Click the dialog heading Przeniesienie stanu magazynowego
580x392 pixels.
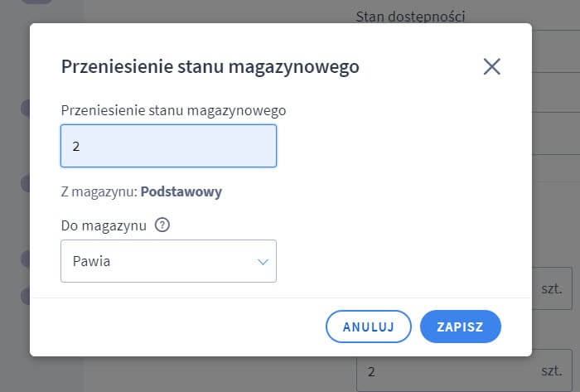(x=210, y=67)
